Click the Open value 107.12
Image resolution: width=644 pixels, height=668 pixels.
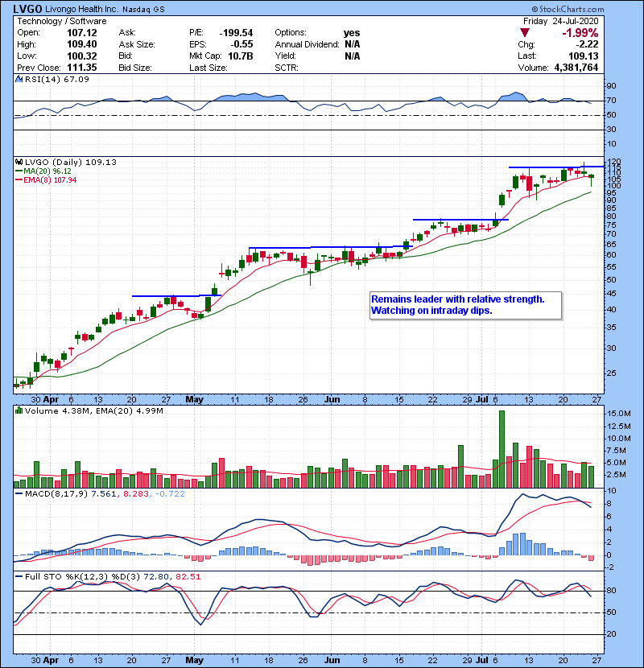(82, 33)
